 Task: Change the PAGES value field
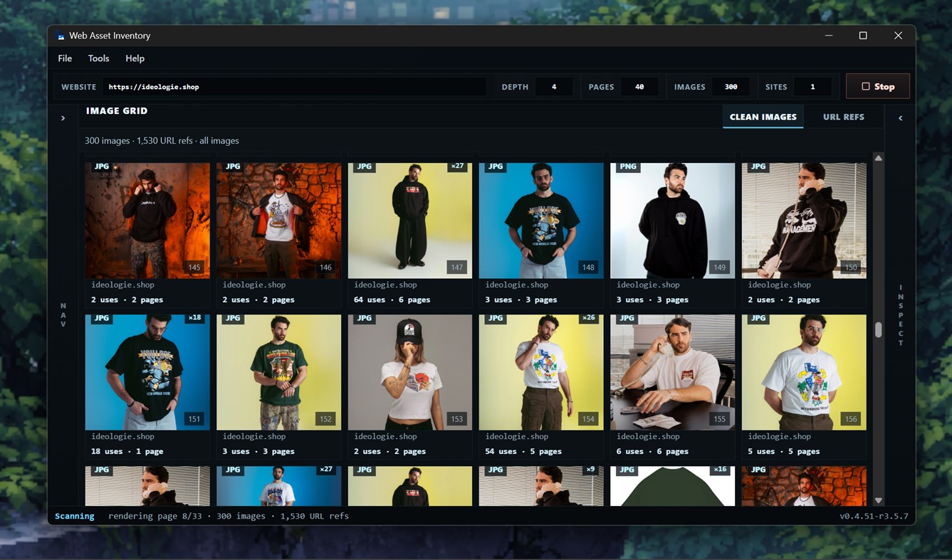639,87
